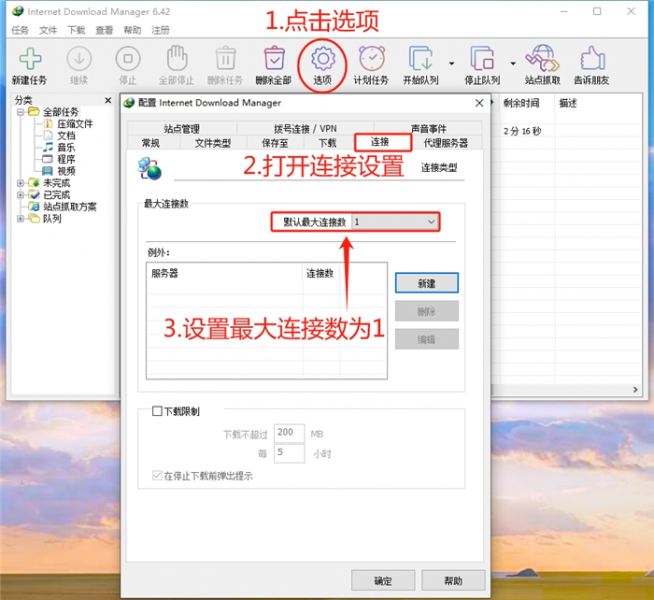This screenshot has height=600, width=654.
Task: Click the 200 MB download limit field
Action: [289, 433]
